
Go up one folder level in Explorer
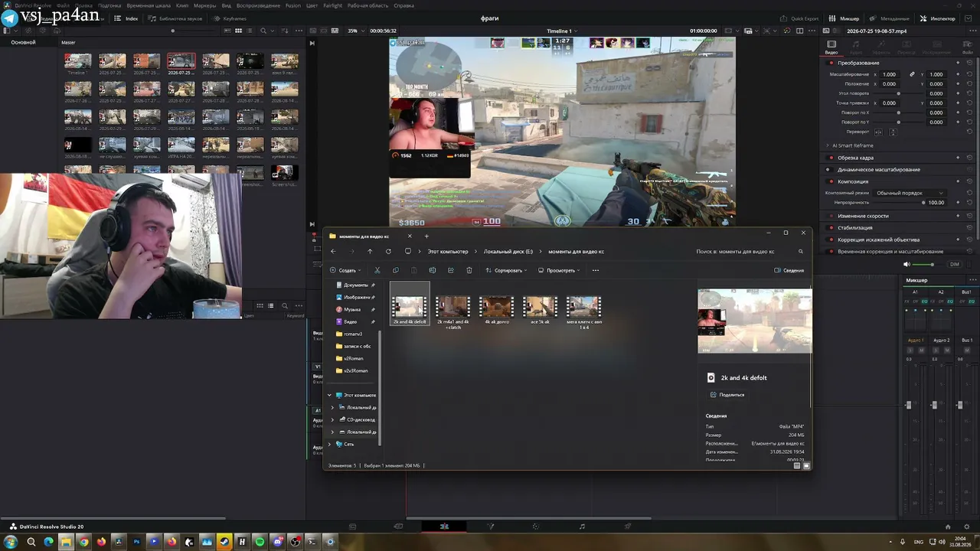coord(370,251)
